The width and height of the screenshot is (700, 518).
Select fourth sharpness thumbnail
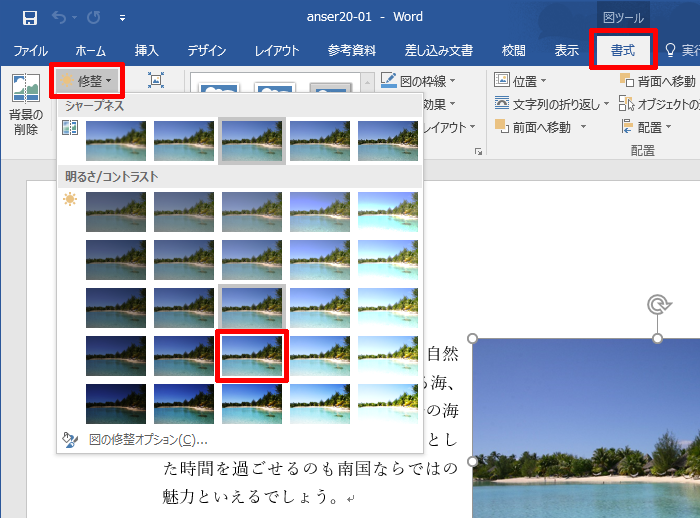tap(320, 141)
